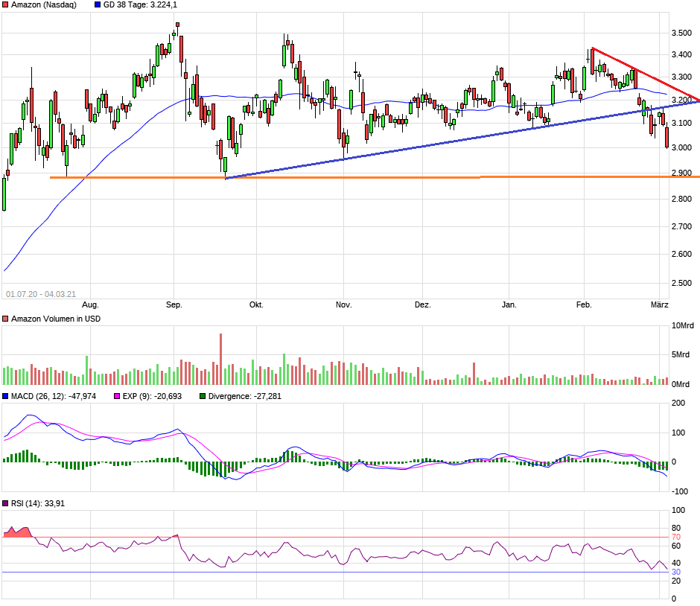Click the blue GD 38 Tage legend swatch
The image size is (700, 606).
coord(98,5)
